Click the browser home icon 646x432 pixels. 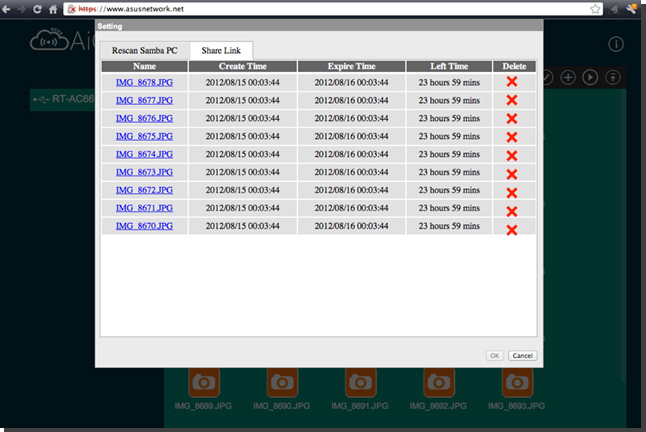[53, 9]
